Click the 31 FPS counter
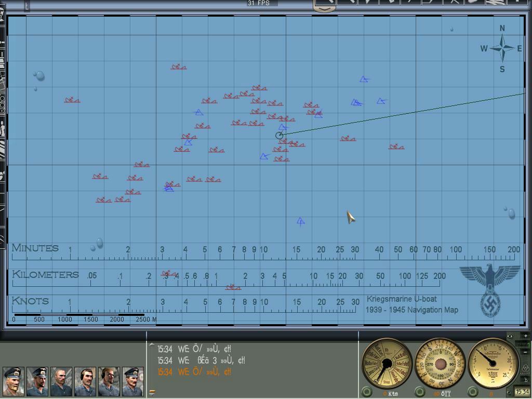This screenshot has width=532, height=399. (259, 3)
